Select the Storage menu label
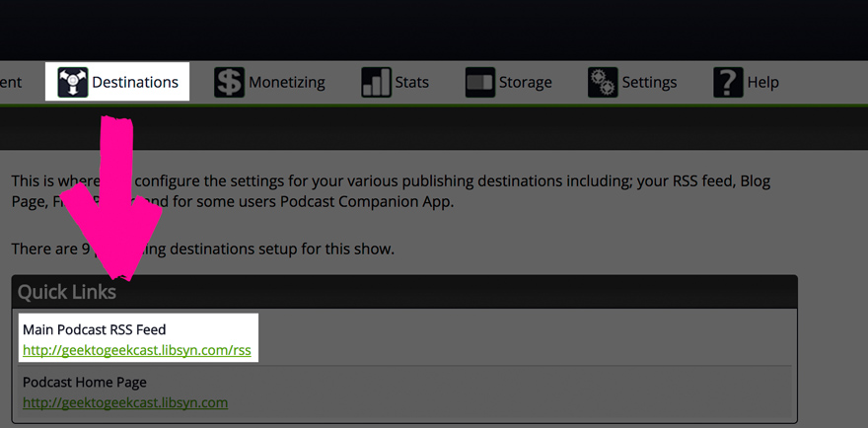 (x=526, y=83)
